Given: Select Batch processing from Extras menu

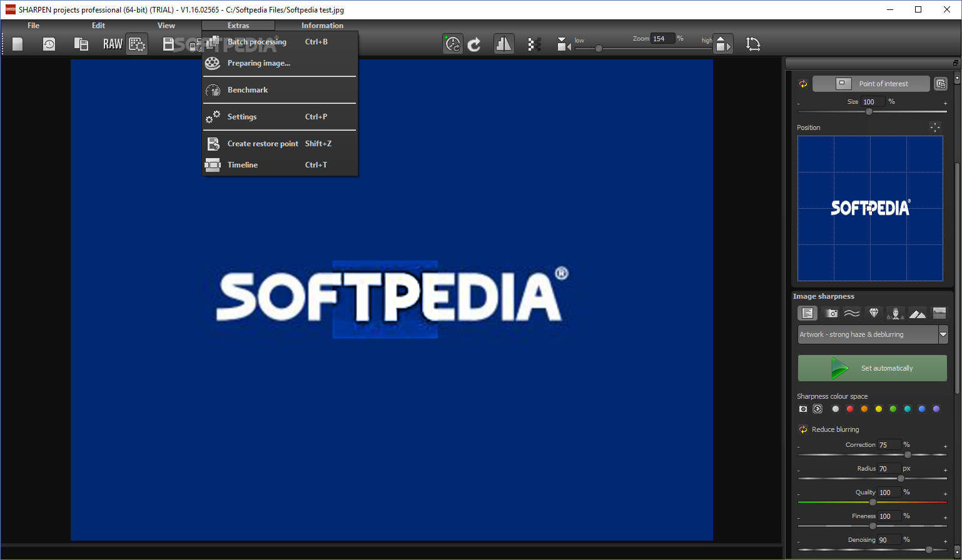Looking at the screenshot, I should 280,42.
